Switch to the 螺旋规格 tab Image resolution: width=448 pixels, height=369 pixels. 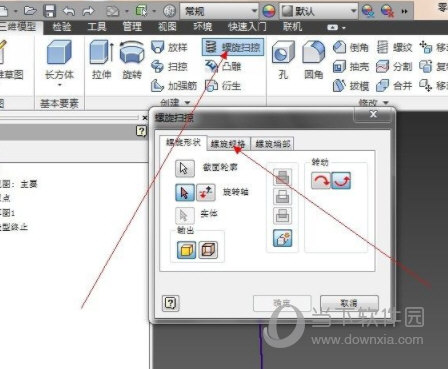228,144
